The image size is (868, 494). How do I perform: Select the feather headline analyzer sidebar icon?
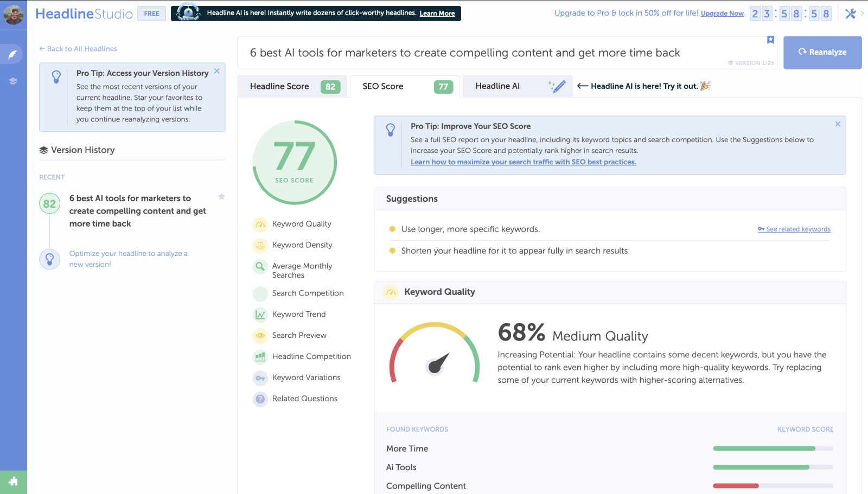coord(12,54)
